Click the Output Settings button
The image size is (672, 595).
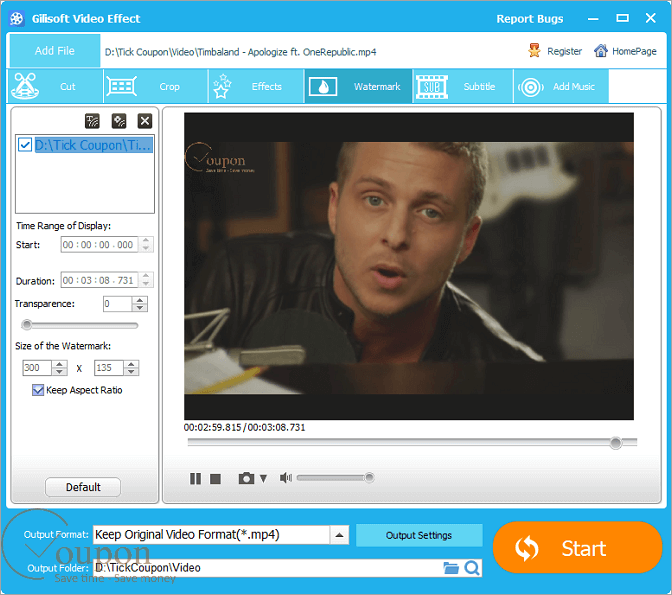tap(419, 535)
